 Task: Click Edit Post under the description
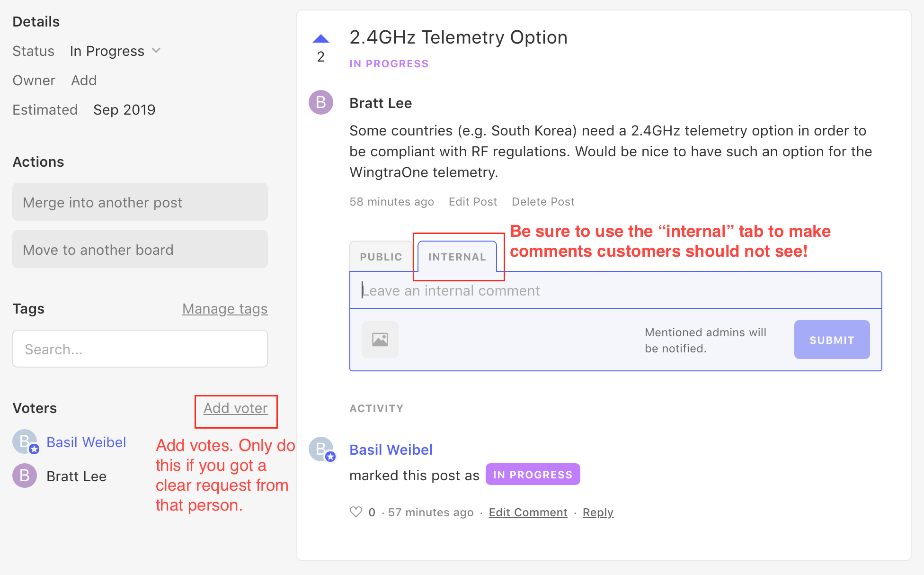tap(472, 202)
